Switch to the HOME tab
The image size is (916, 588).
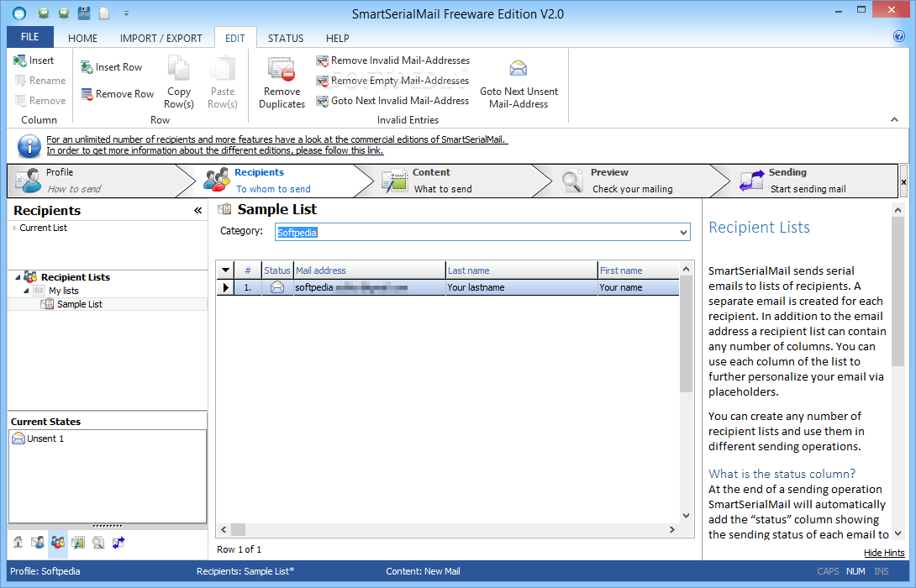pos(82,38)
